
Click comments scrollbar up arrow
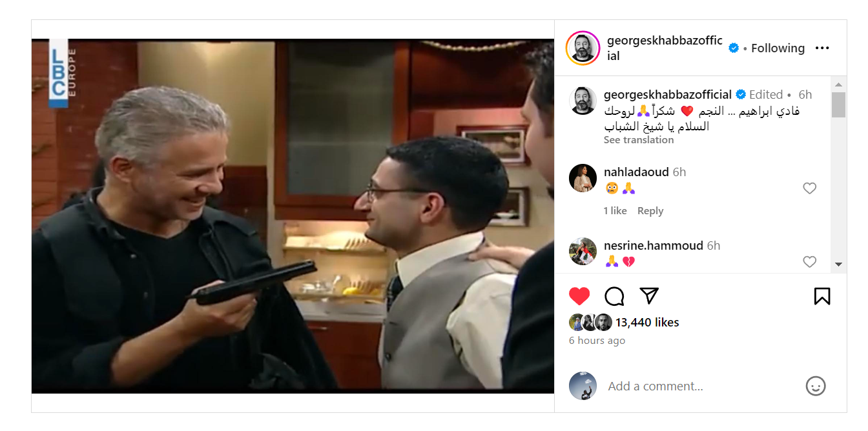click(x=838, y=85)
